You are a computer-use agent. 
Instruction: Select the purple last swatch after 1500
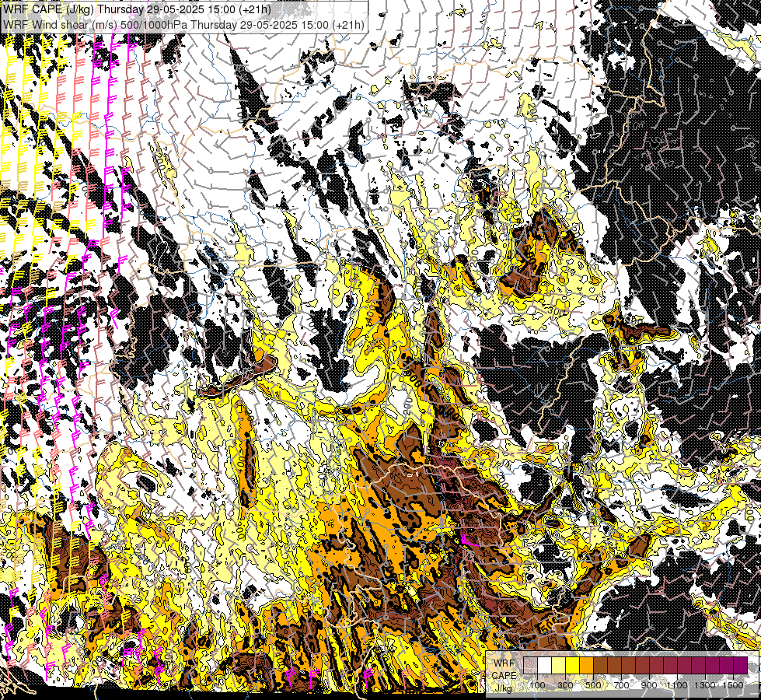point(741,665)
